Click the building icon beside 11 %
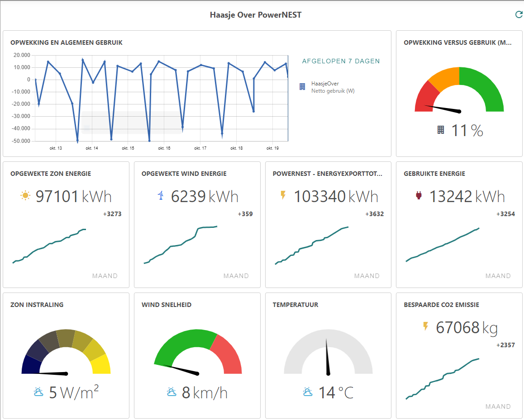This screenshot has height=420, width=524. (441, 130)
